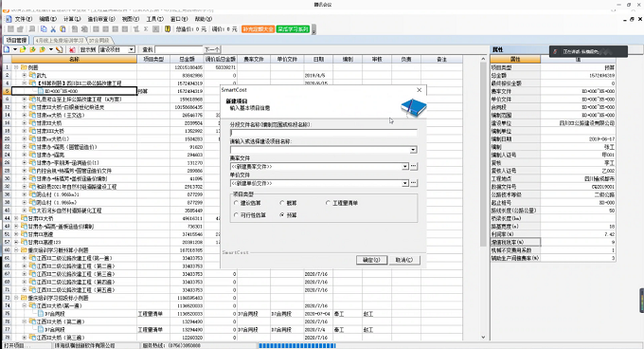The width and height of the screenshot is (644, 349).
Task: Click the Copy icon in the main toolbar
Action: tap(44, 28)
